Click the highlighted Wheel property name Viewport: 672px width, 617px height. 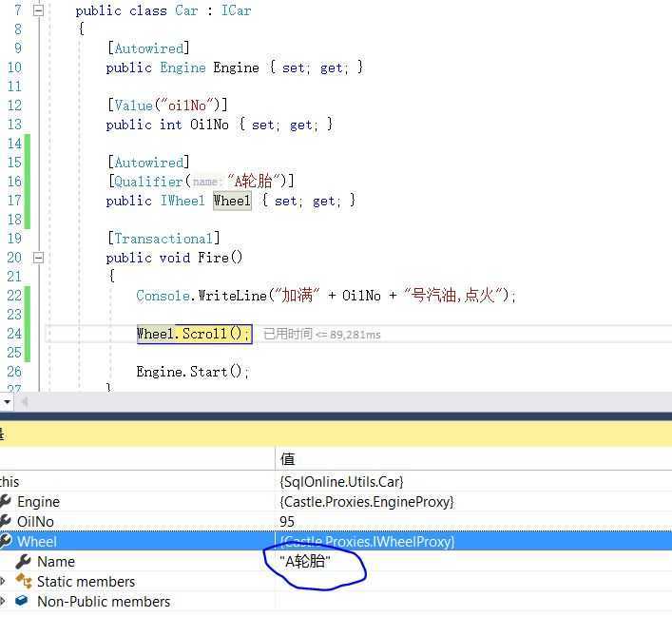tap(232, 201)
